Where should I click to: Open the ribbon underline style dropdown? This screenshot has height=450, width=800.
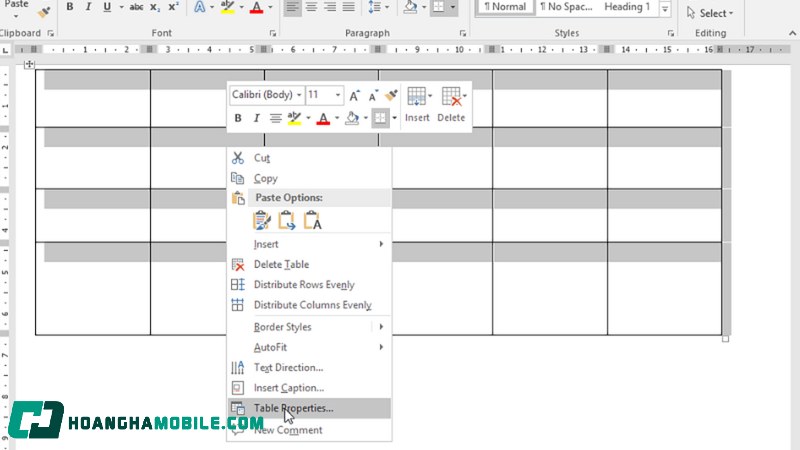121,7
